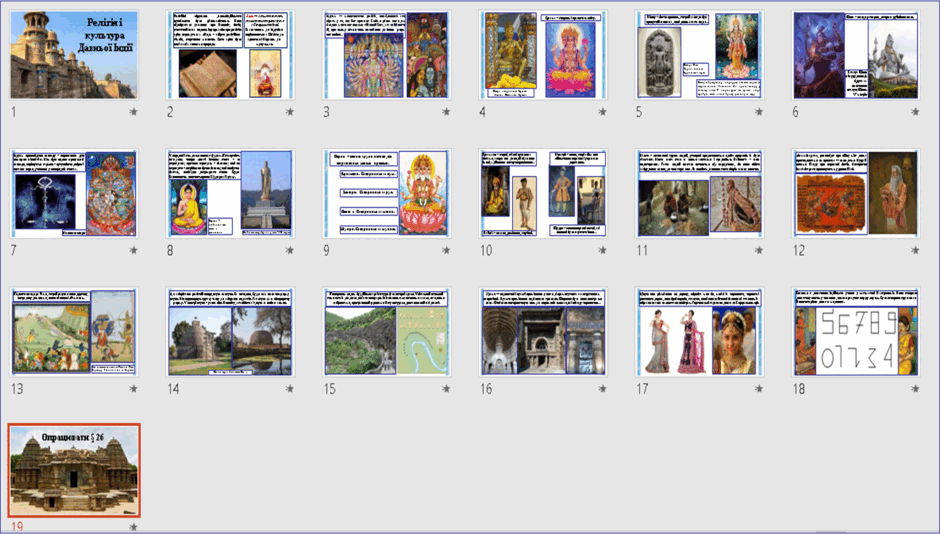Click slide number 11 label
940x534 pixels.
click(x=643, y=251)
